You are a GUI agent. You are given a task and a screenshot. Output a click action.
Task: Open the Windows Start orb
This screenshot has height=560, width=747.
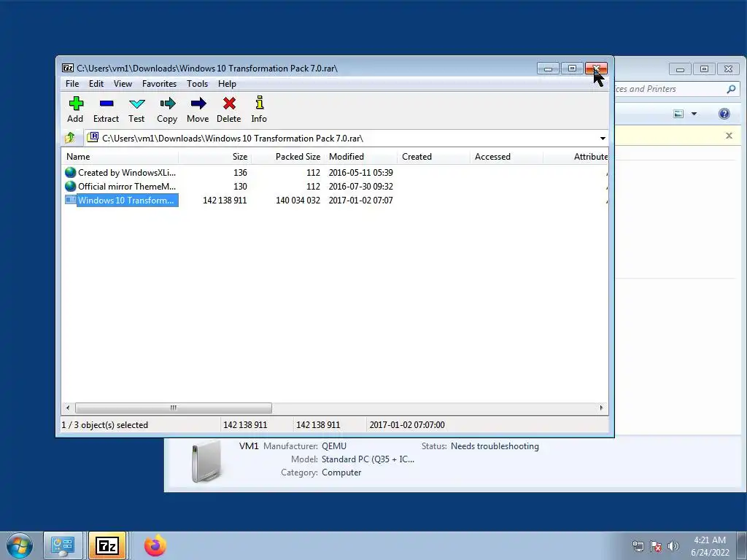point(20,545)
